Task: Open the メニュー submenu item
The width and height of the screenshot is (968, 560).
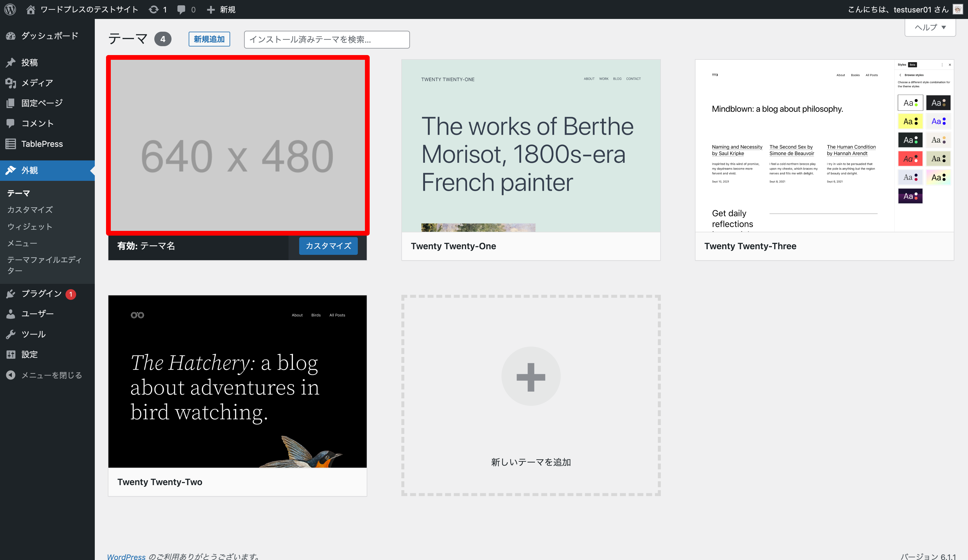Action: pos(22,243)
